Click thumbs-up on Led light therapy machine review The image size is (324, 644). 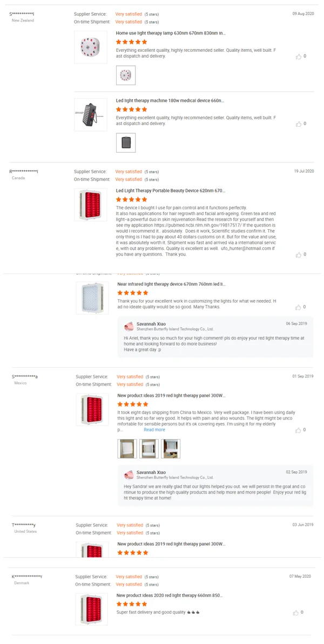(299, 124)
